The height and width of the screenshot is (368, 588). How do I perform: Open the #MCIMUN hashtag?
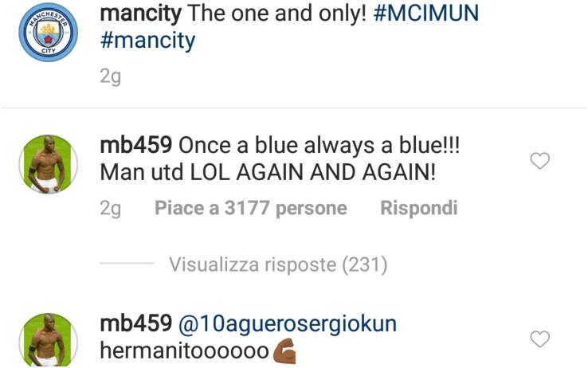[426, 13]
